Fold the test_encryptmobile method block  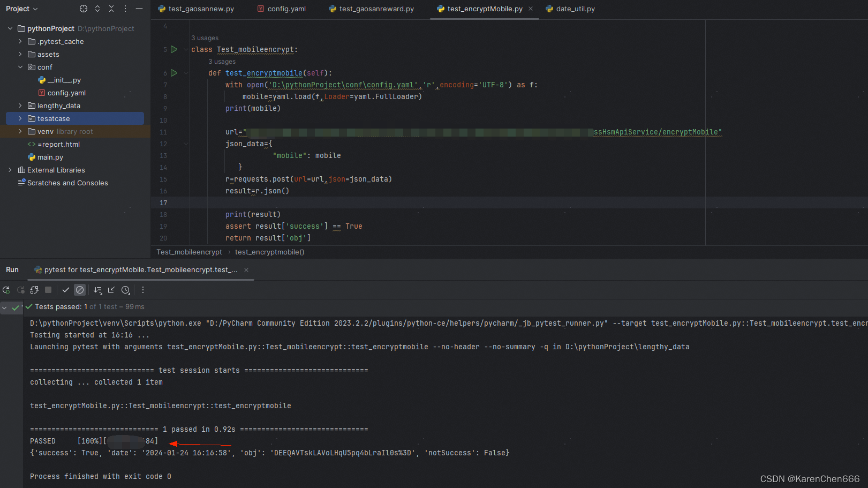[186, 73]
